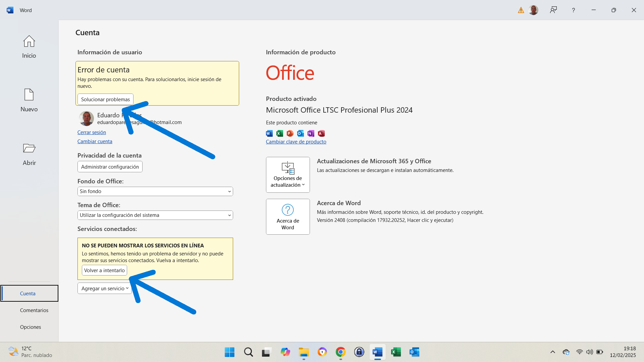
Task: Open the Abrir file browser
Action: click(29, 154)
